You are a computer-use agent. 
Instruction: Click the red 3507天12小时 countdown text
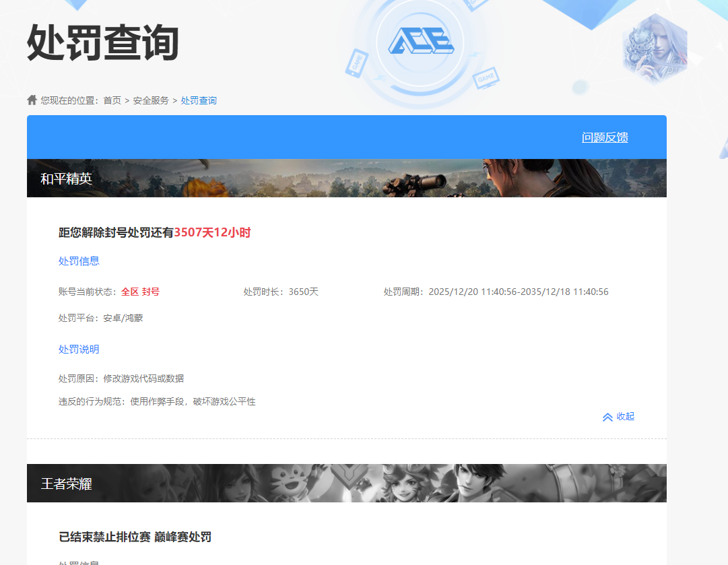pyautogui.click(x=212, y=232)
